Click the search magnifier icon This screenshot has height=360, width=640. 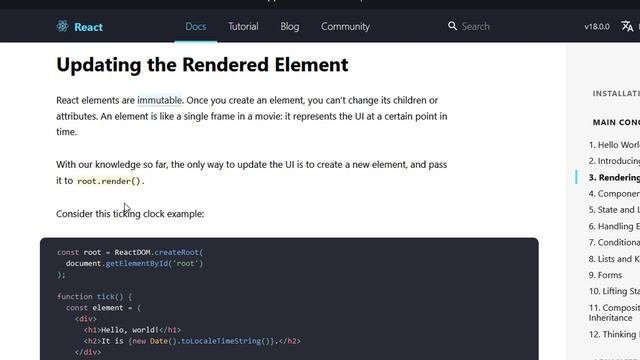pos(452,26)
